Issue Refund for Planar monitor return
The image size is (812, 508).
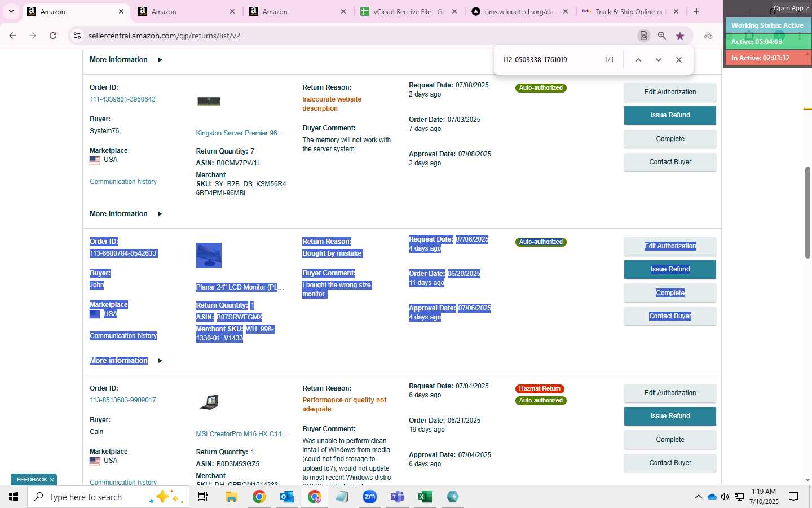670,269
